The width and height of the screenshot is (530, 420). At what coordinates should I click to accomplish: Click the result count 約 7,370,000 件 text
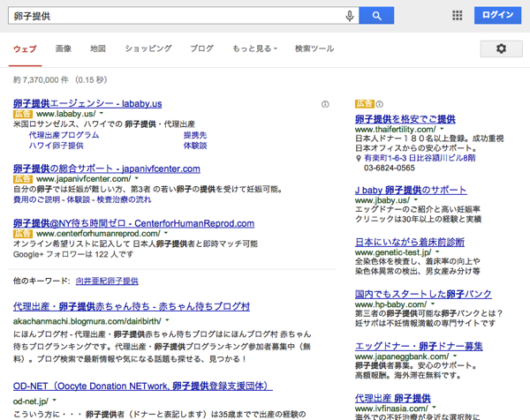41,80
